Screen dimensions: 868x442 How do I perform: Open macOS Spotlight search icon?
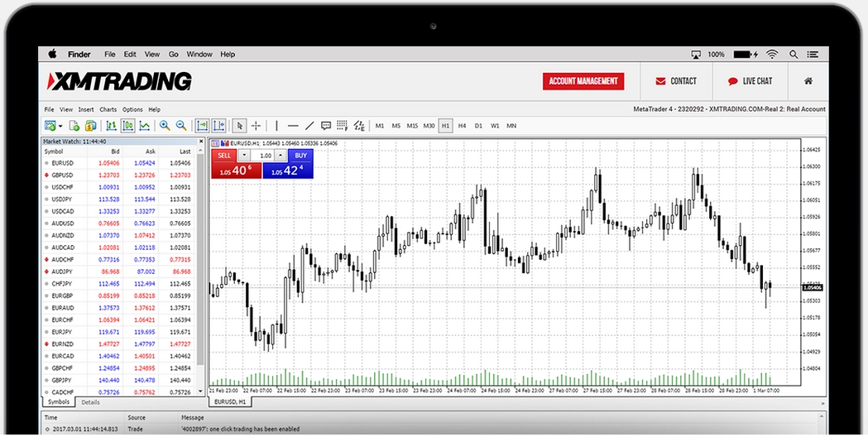(x=794, y=55)
